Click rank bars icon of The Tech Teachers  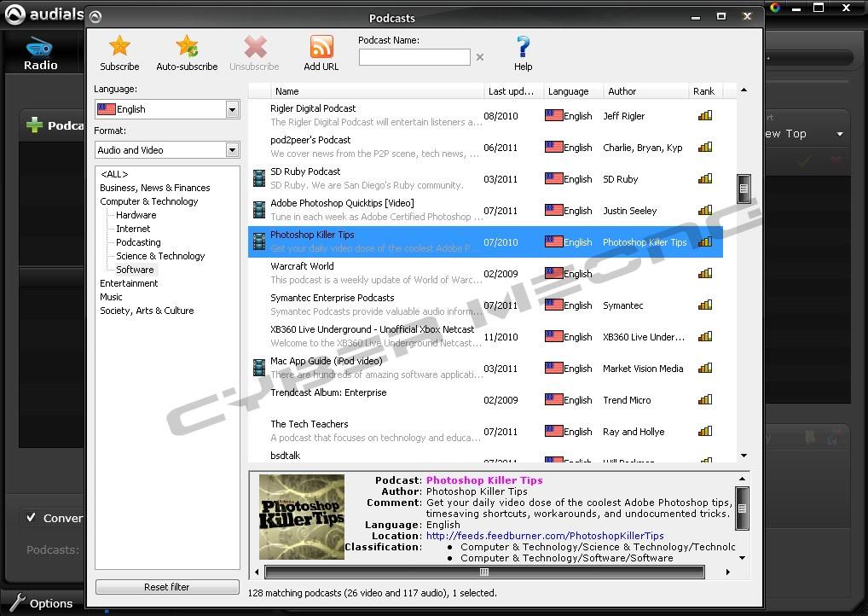tap(704, 431)
